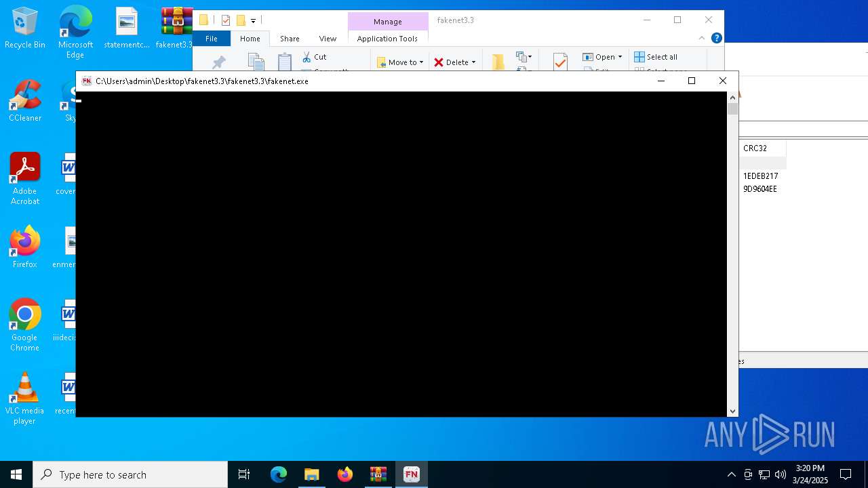Open Recycle Bin desktop icon

point(25,28)
